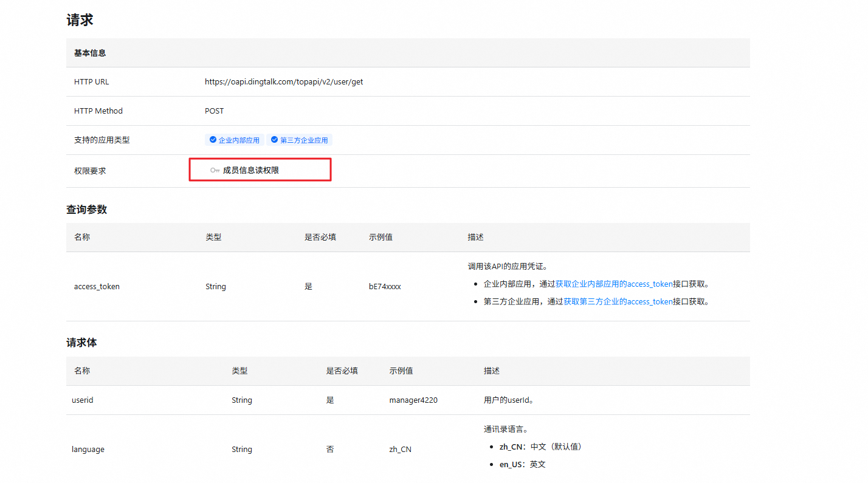Click the 支持的应用类型 row label
Viewport: 868px width, 483px height.
coord(102,140)
